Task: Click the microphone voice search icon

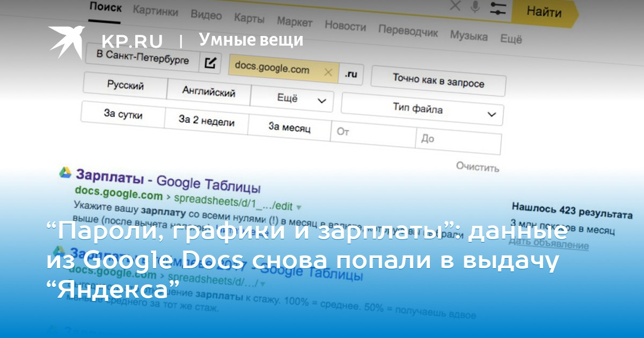Action: point(475,6)
